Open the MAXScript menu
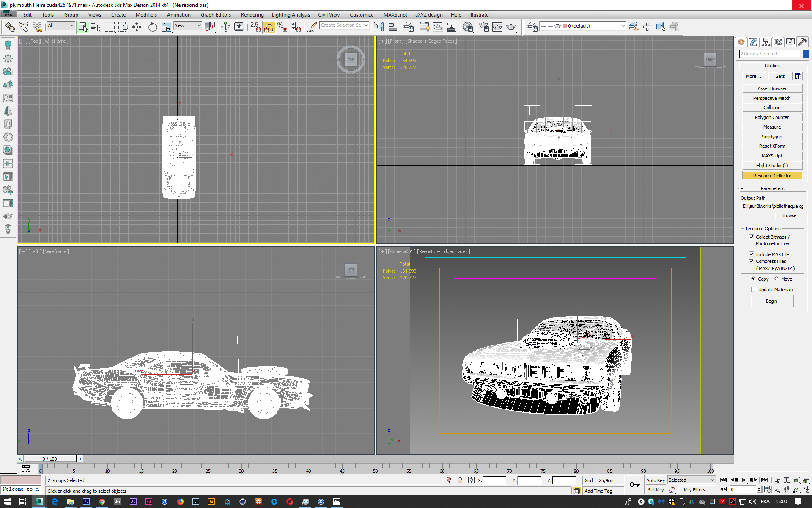Screen dimensions: 812x508 (395, 15)
